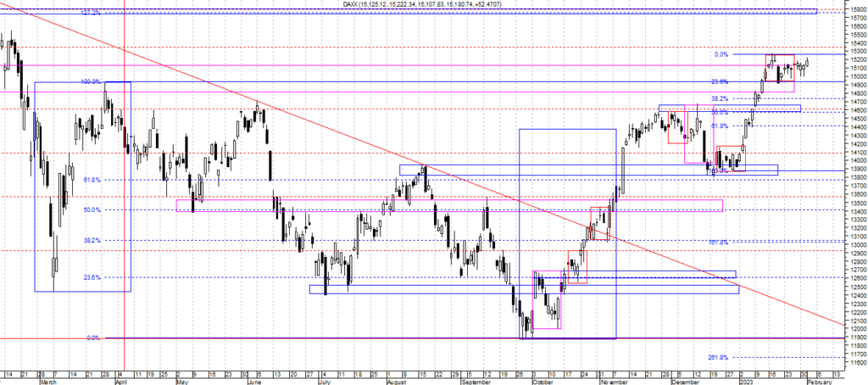Click the August label on the date axis
Viewport: 868px width, 385px height.
click(397, 382)
